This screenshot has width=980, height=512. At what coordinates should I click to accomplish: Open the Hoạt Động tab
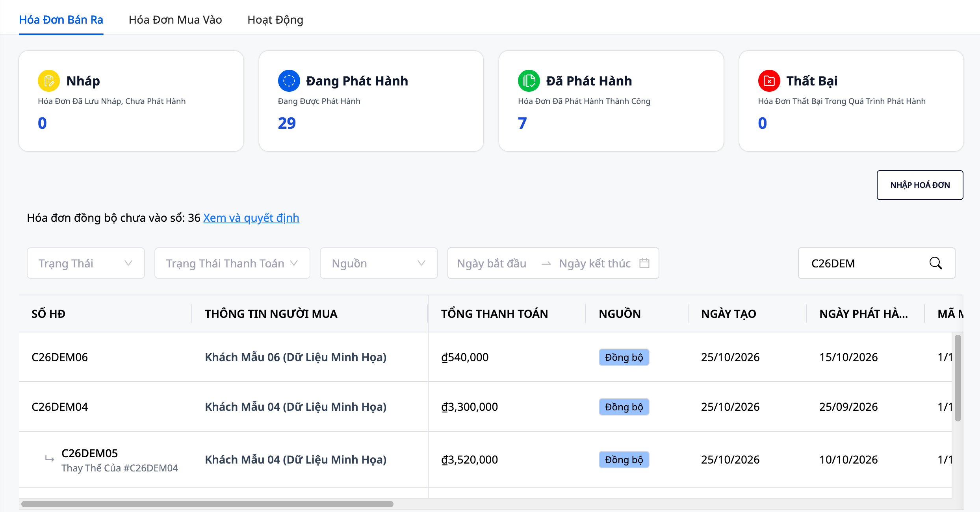pos(275,20)
